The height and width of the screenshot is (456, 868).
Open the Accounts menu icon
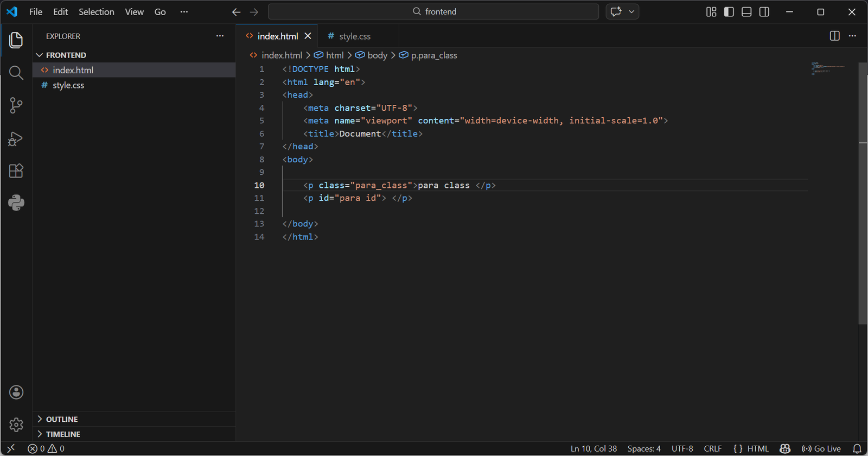[16, 392]
